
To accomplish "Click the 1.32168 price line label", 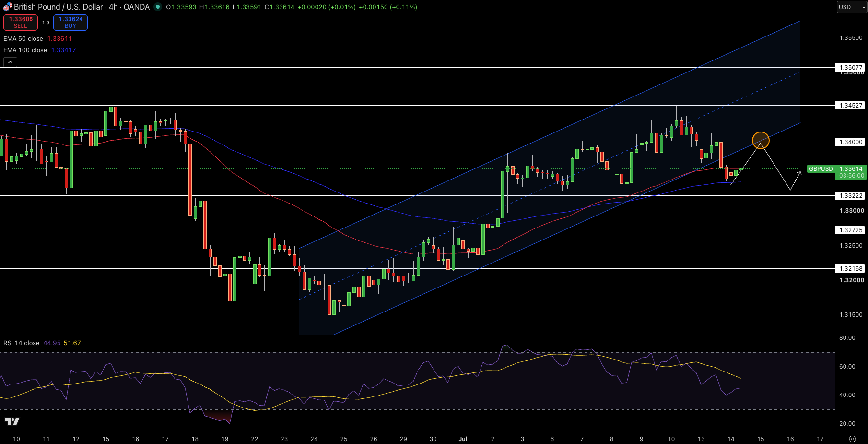I will pos(851,268).
